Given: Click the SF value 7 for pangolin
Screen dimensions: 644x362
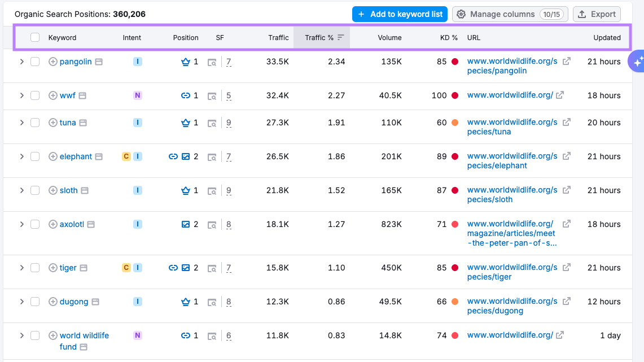Looking at the screenshot, I should pyautogui.click(x=229, y=62).
